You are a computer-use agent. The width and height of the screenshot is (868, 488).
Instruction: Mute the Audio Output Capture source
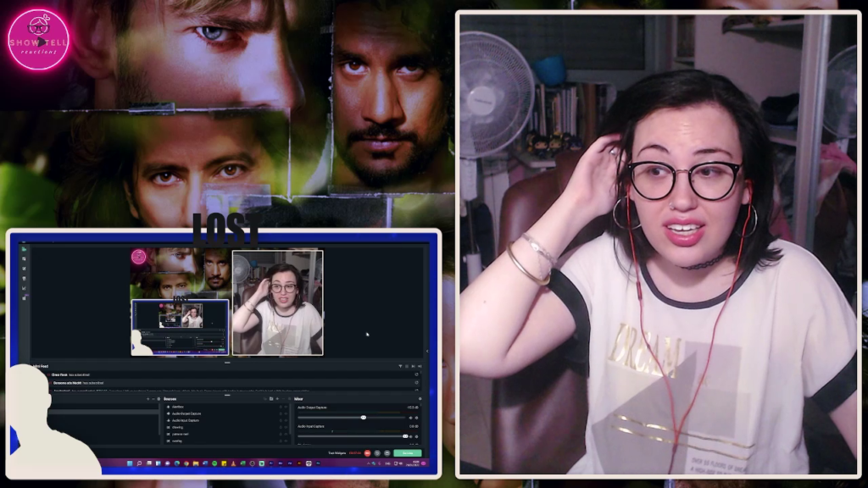coord(409,418)
